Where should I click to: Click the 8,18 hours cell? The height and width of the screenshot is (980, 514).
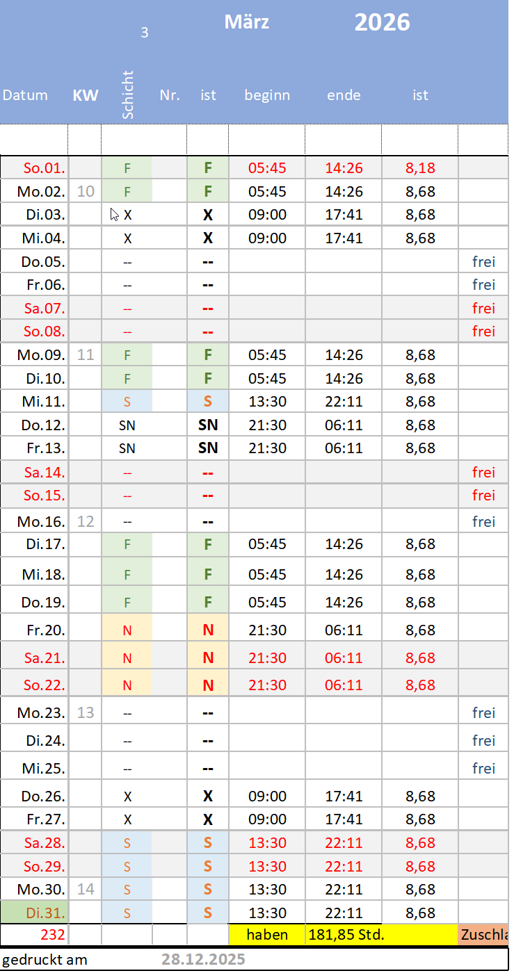pyautogui.click(x=420, y=168)
